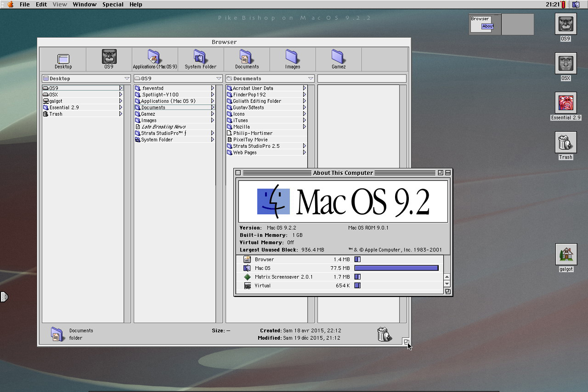Viewport: 588px width, 392px height.
Task: Open the Help menu
Action: (x=136, y=4)
